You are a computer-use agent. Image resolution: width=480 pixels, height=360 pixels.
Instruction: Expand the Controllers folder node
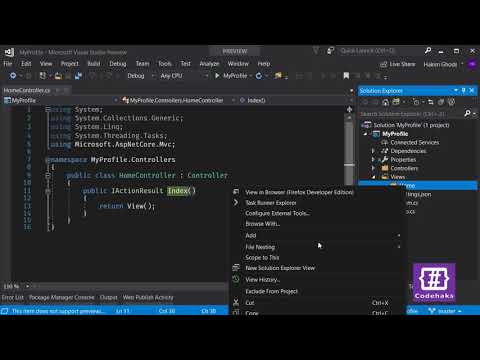(373, 168)
